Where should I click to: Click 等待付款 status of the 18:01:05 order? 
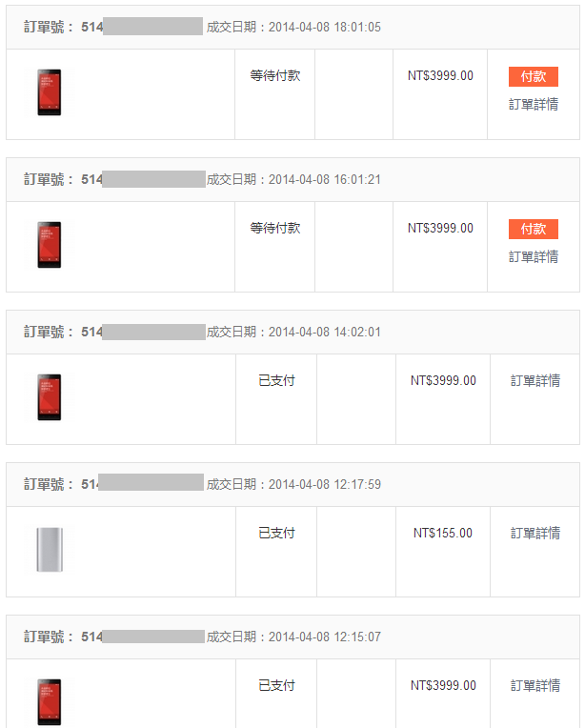(275, 75)
